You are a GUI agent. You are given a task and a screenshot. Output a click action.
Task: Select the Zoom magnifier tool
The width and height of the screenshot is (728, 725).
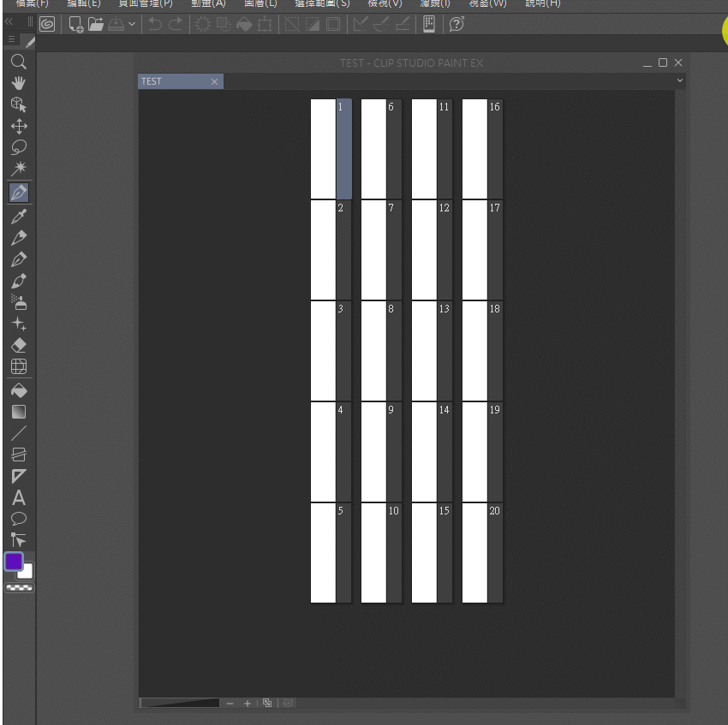pos(19,62)
